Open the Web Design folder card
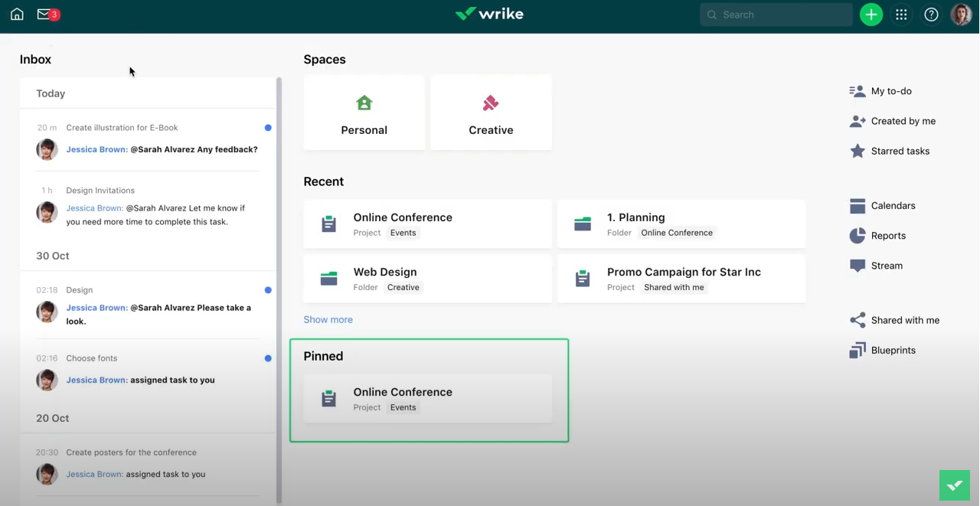Viewport: 980px width, 506px height. tap(427, 279)
